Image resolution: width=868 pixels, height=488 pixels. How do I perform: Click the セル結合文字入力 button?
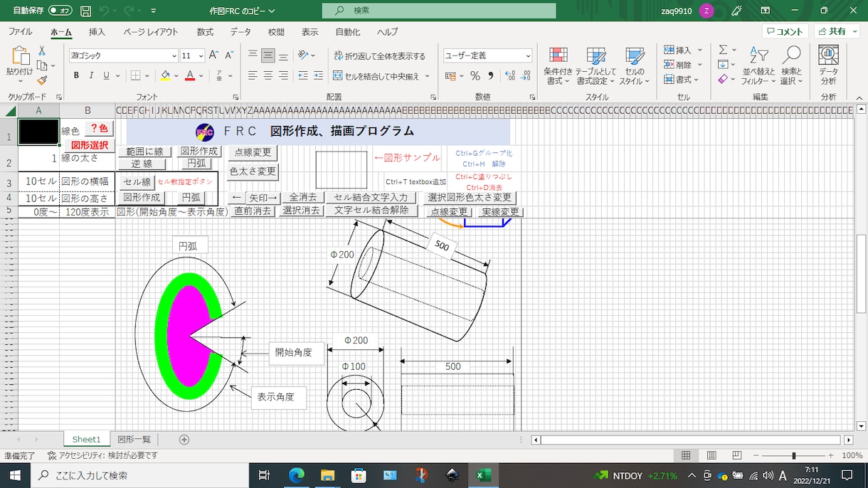(x=371, y=198)
